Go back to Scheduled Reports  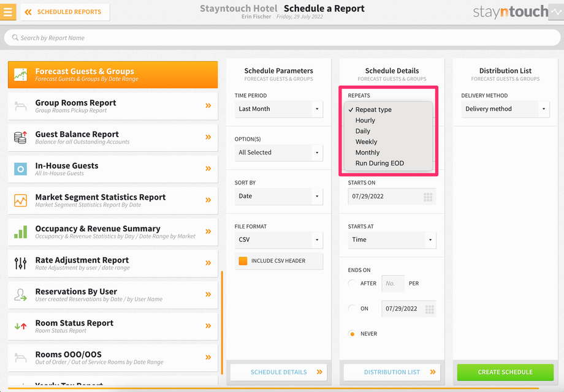pos(65,12)
